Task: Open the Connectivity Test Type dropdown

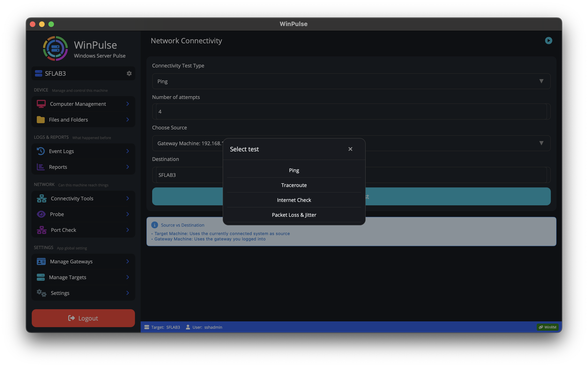Action: (x=351, y=81)
